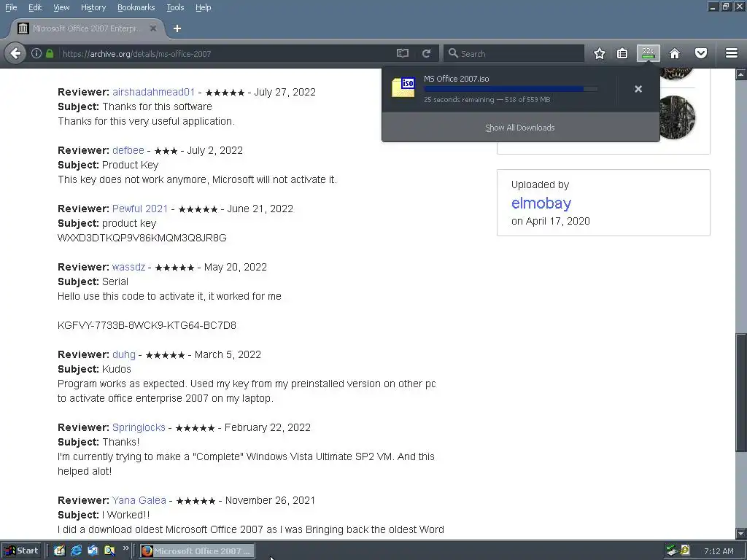Open the downloads button showing 22s

[x=648, y=53]
